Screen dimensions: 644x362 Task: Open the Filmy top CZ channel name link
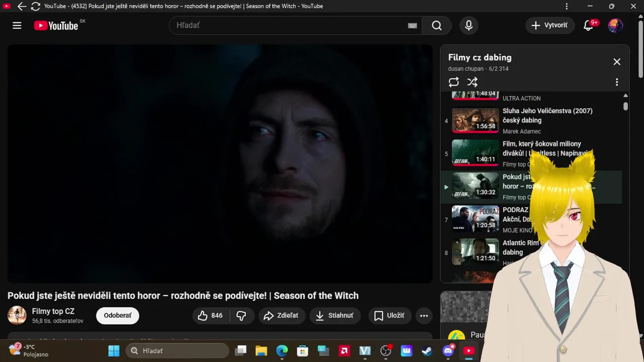pos(53,312)
